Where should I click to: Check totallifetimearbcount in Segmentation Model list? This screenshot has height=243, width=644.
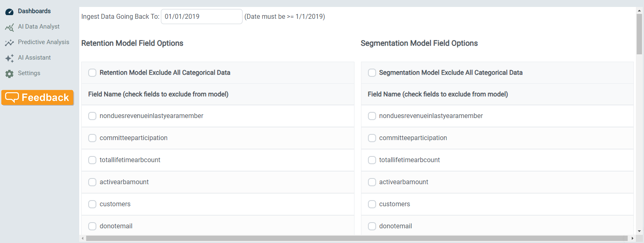[x=372, y=160]
